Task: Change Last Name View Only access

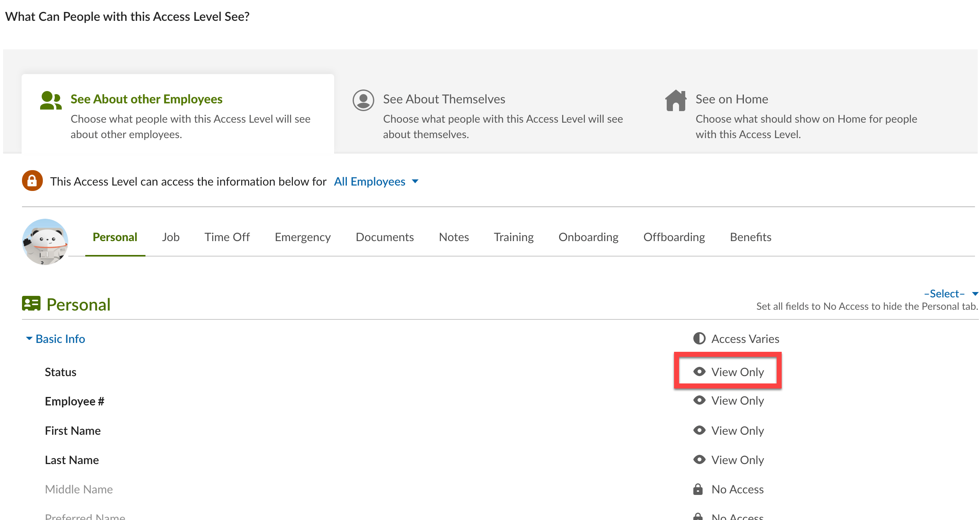Action: [728, 459]
